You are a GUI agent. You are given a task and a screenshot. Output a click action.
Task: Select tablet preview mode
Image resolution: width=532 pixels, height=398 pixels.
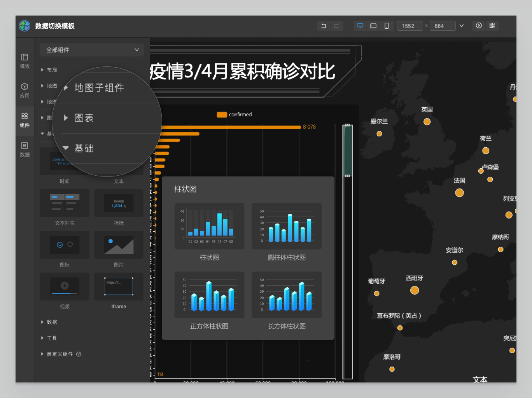[x=373, y=26]
